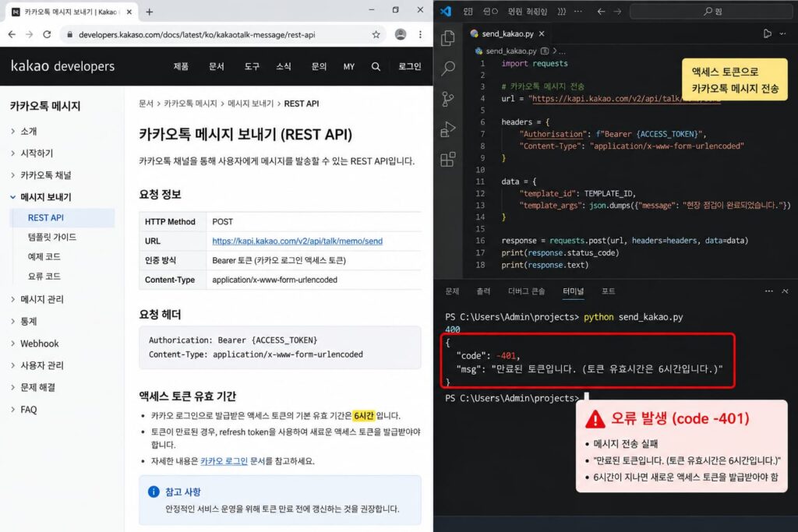Open the VS Code Explorer view
This screenshot has width=798, height=532.
[448, 38]
